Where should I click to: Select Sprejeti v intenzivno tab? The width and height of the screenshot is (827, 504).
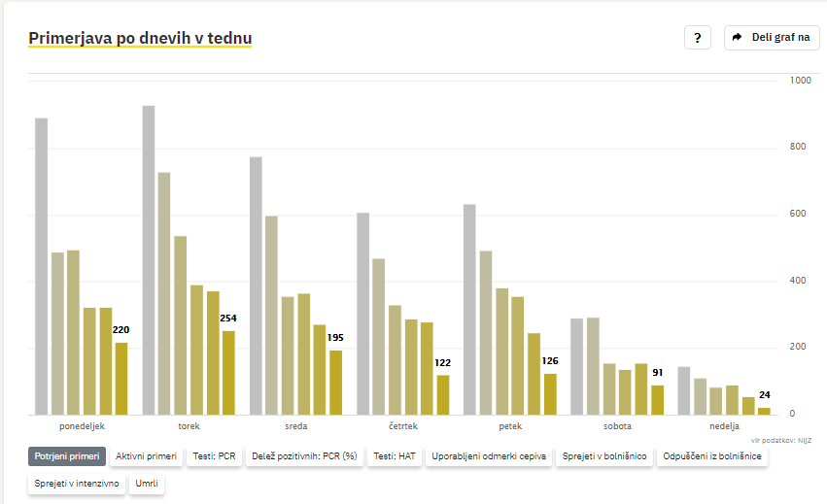pos(77,484)
